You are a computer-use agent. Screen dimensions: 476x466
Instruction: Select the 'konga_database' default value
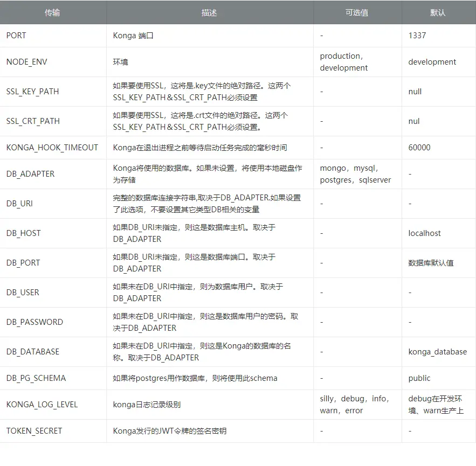[437, 352]
